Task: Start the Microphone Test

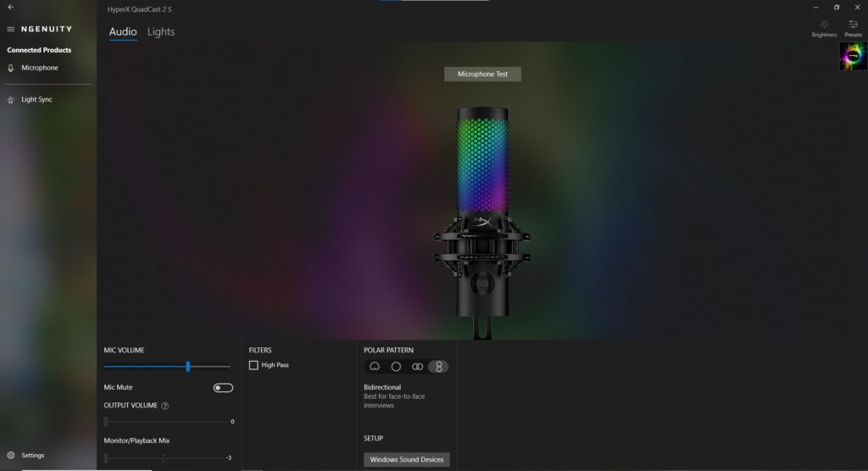Action: 482,75
